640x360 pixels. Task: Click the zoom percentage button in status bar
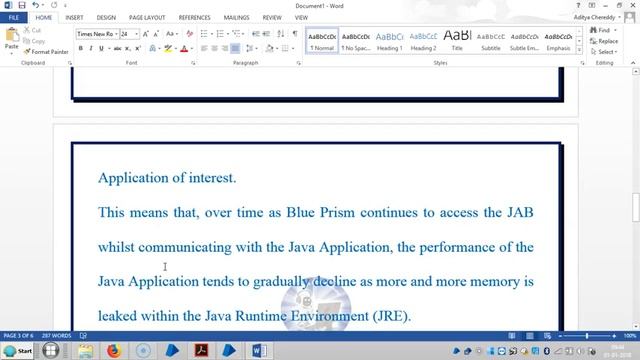pos(630,336)
